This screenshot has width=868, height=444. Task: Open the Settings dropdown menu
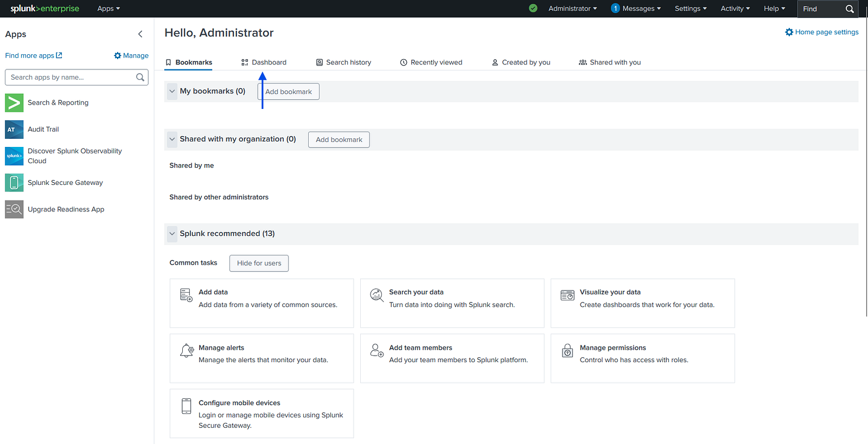pyautogui.click(x=691, y=9)
